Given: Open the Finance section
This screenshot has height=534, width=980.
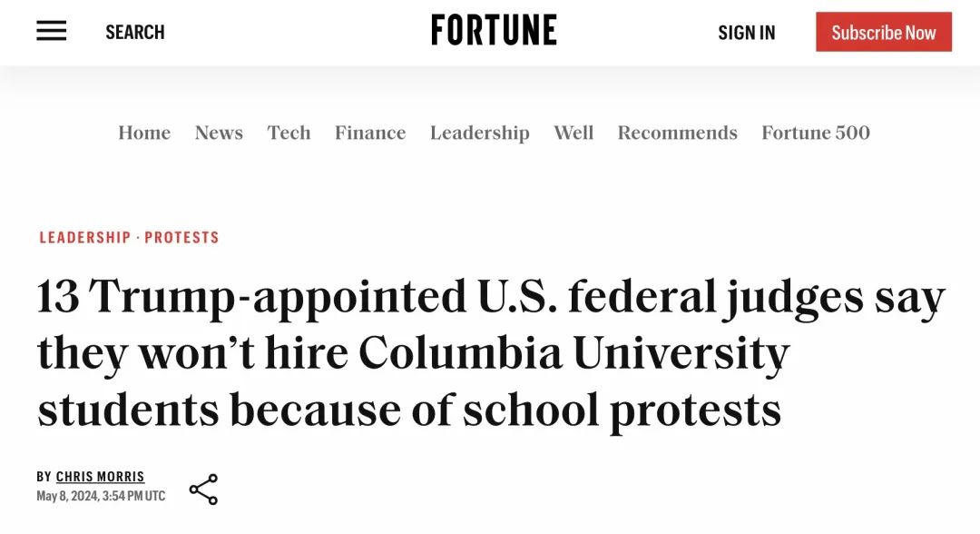Looking at the screenshot, I should pos(370,133).
